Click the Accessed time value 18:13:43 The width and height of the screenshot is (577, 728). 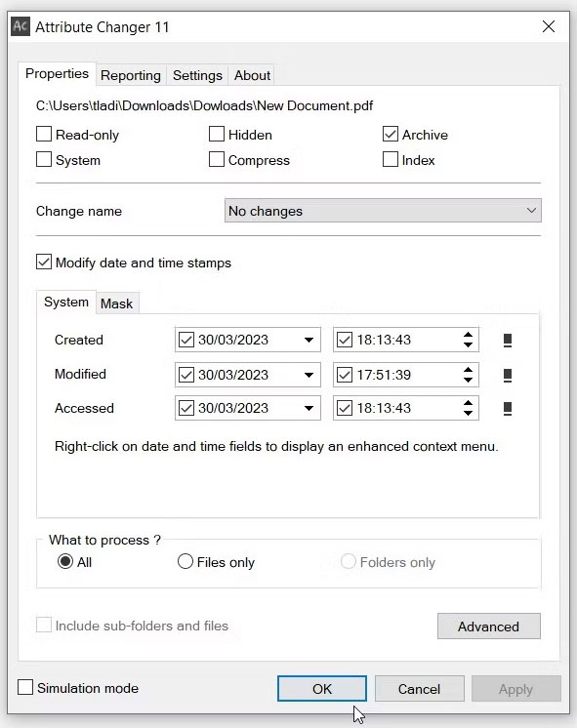[384, 408]
